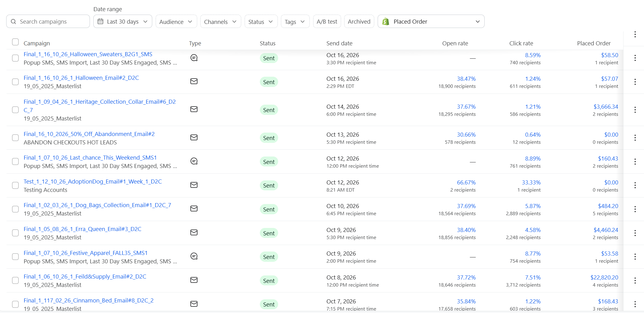This screenshot has height=313, width=644.
Task: Click the SMS bubble icon for Halloween_Sweaters_B2G1_SMS
Action: pyautogui.click(x=194, y=58)
